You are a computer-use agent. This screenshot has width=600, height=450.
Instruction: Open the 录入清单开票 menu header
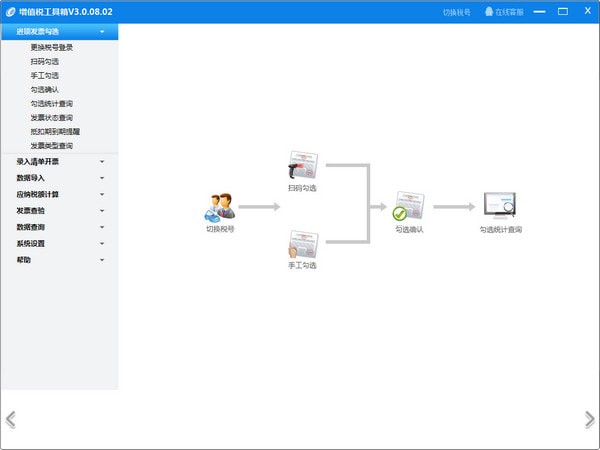pyautogui.click(x=60, y=161)
